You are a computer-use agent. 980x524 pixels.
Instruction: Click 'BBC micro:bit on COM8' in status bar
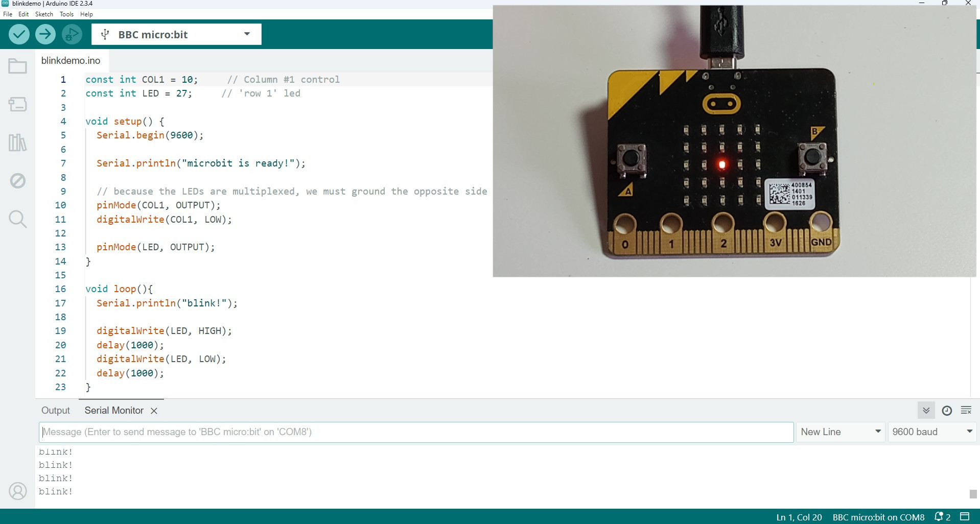[x=878, y=517]
